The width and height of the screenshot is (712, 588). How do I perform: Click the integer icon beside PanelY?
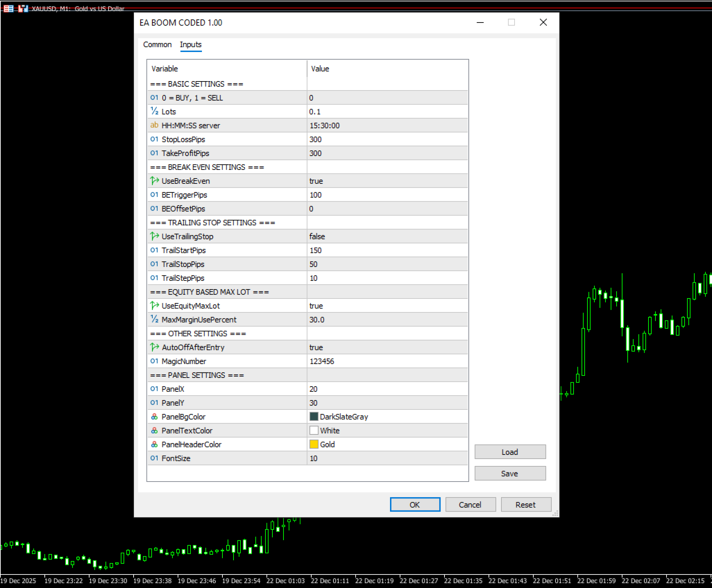pyautogui.click(x=154, y=402)
